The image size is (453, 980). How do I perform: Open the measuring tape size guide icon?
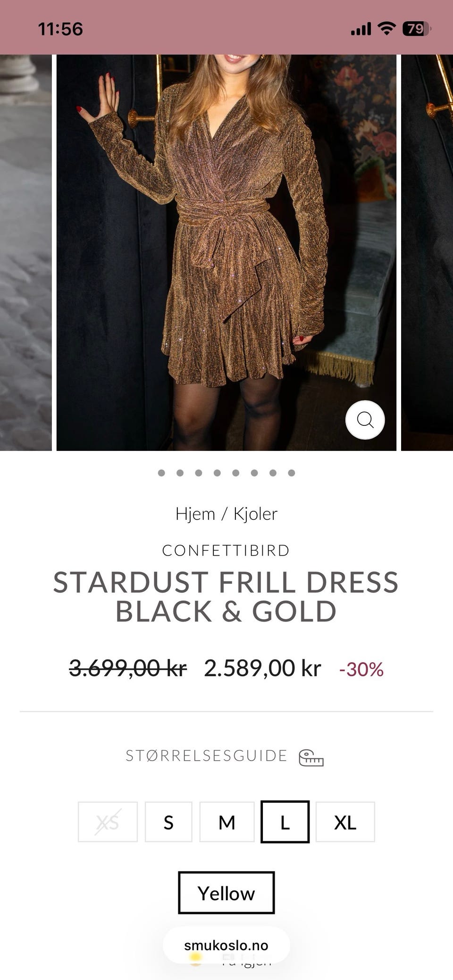click(x=311, y=757)
